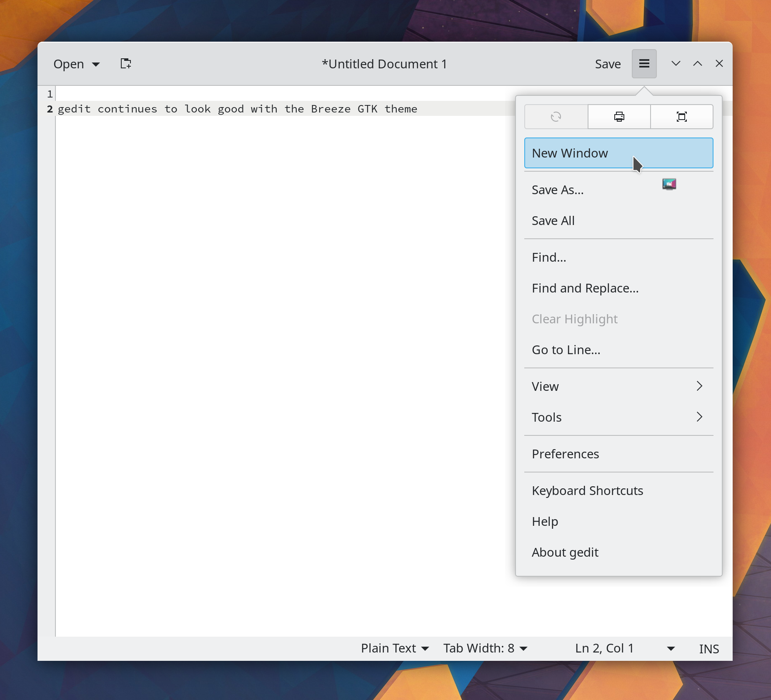Click the hamburger menu button
Image resolution: width=771 pixels, height=700 pixels.
644,64
